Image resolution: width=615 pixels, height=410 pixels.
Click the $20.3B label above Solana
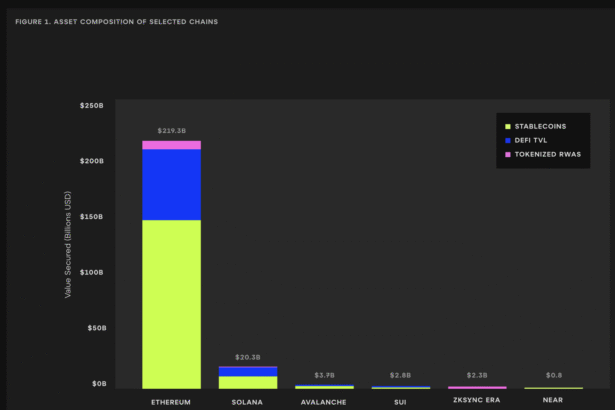pyautogui.click(x=248, y=357)
